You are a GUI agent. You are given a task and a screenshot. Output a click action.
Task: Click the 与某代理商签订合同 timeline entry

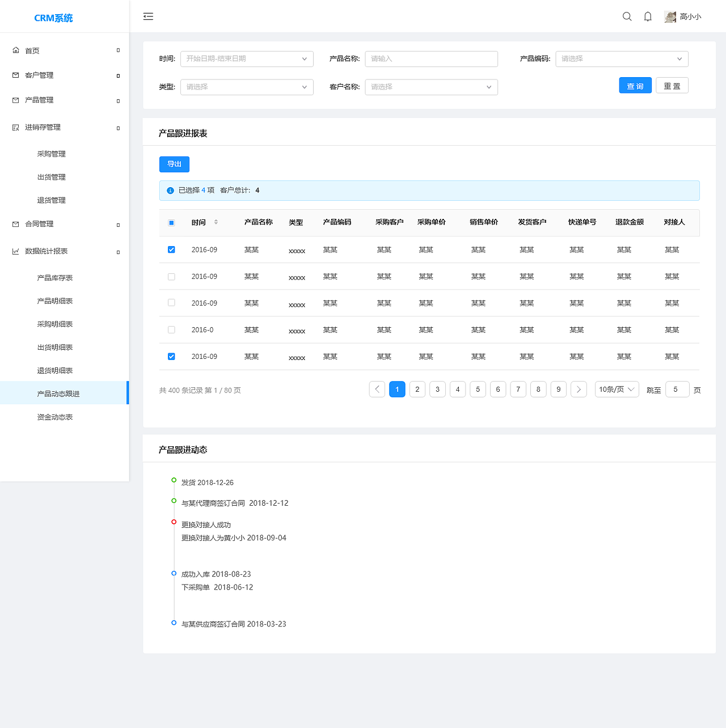tap(235, 503)
